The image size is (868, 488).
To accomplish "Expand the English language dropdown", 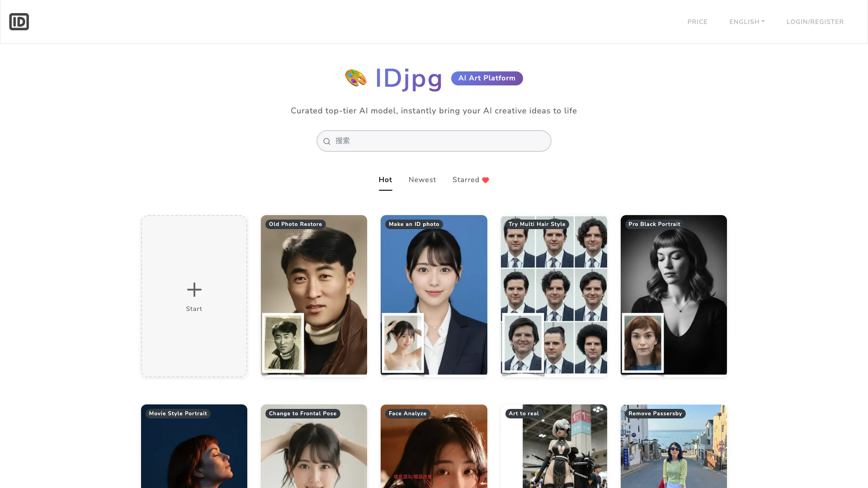I will (x=747, y=22).
